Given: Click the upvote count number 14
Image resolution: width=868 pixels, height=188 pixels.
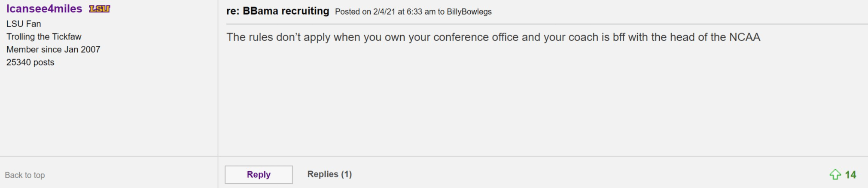Looking at the screenshot, I should (x=850, y=175).
